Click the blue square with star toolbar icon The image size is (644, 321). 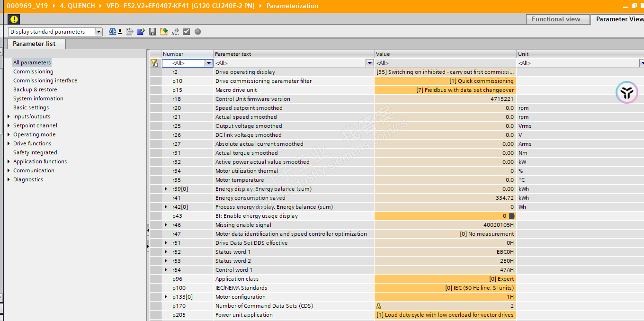click(141, 32)
